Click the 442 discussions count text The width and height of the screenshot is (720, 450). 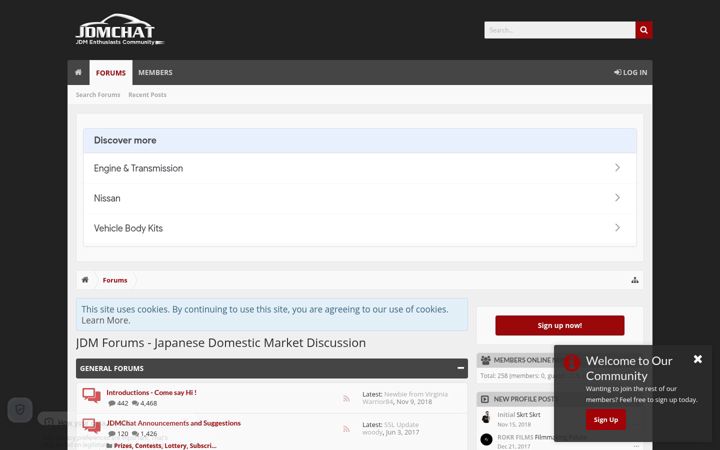click(123, 403)
